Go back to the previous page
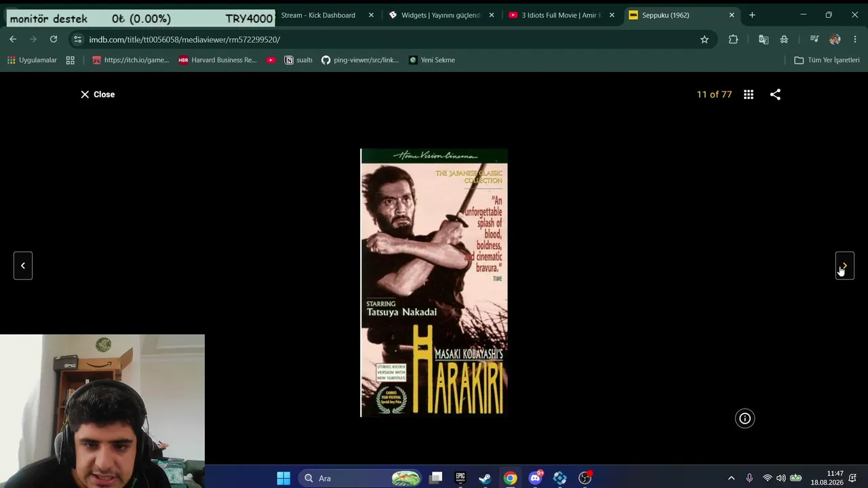Screen dimensions: 868x488 [x=13, y=39]
